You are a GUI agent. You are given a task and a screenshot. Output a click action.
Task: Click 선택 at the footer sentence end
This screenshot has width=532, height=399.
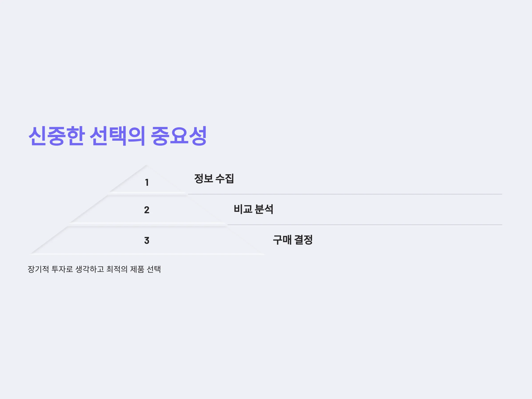[x=154, y=269]
